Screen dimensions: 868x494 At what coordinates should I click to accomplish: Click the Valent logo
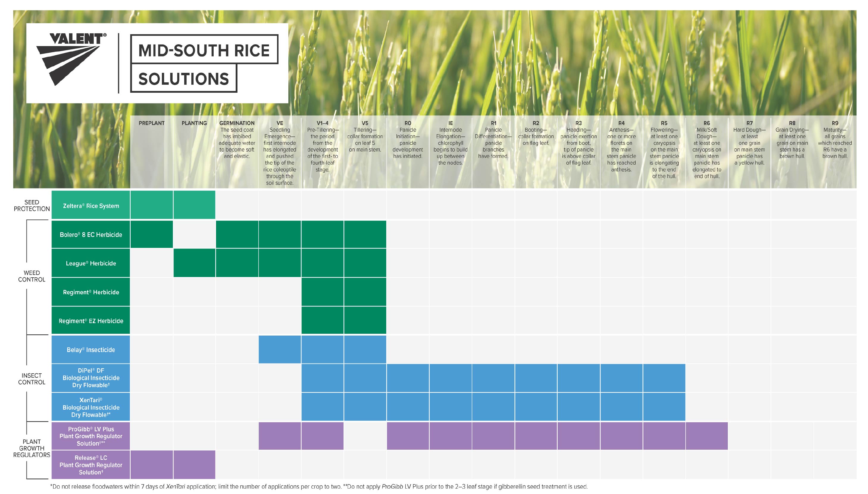click(x=72, y=59)
